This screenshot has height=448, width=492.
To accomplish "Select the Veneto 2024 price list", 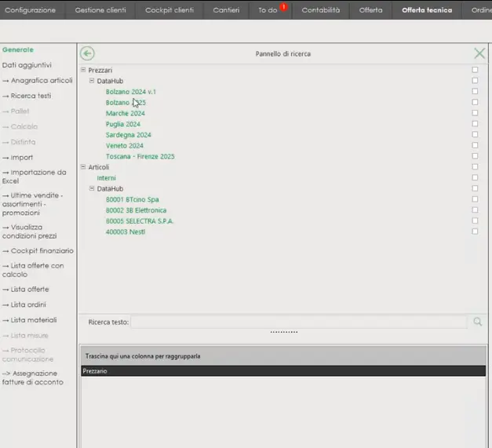I will (124, 145).
